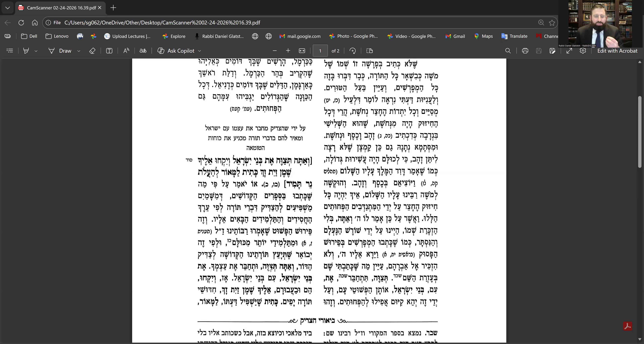Go to the Home page

[35, 23]
